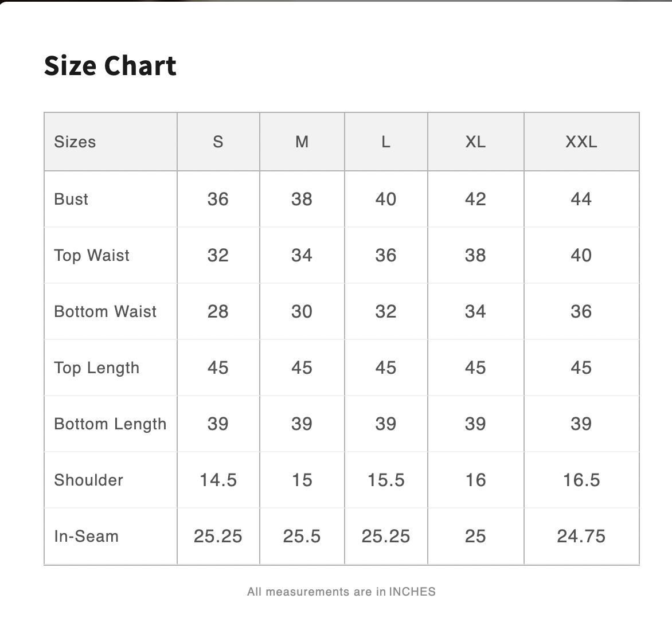This screenshot has height=626, width=672.
Task: Click the Size Chart heading
Action: (110, 65)
